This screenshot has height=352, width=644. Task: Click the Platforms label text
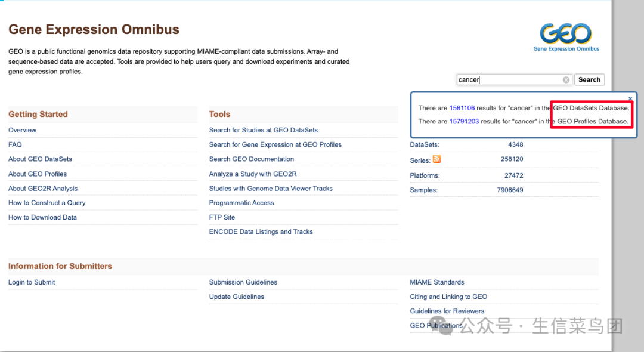pos(425,175)
